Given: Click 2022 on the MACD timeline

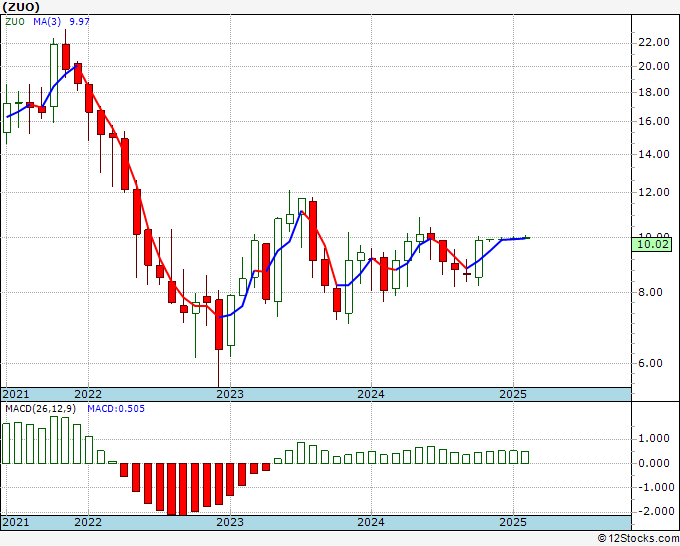Looking at the screenshot, I should pos(88,522).
